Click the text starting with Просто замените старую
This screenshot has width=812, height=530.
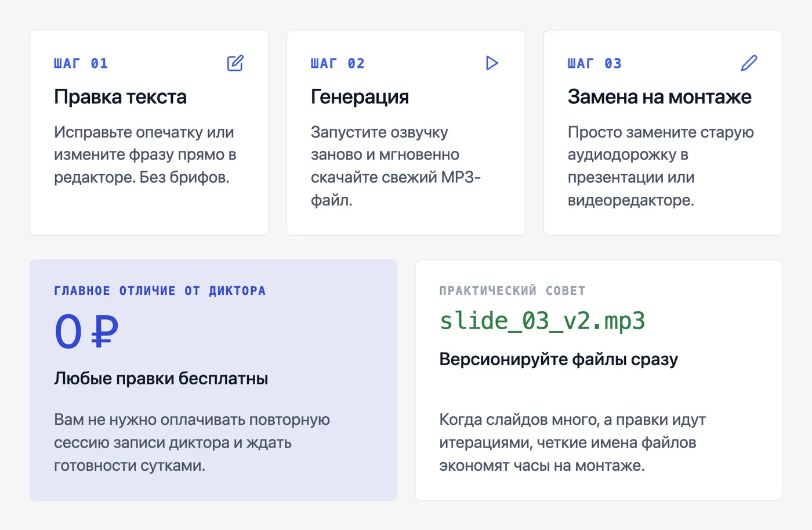point(661,166)
